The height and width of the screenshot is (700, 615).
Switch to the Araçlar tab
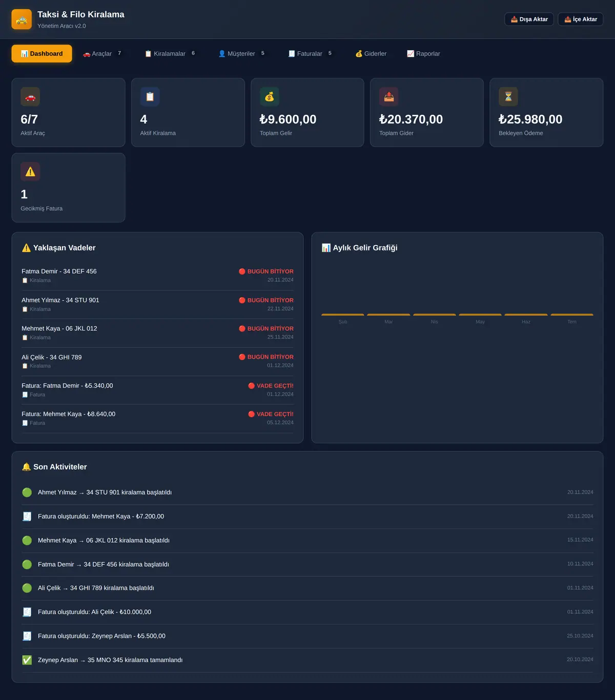coord(102,54)
